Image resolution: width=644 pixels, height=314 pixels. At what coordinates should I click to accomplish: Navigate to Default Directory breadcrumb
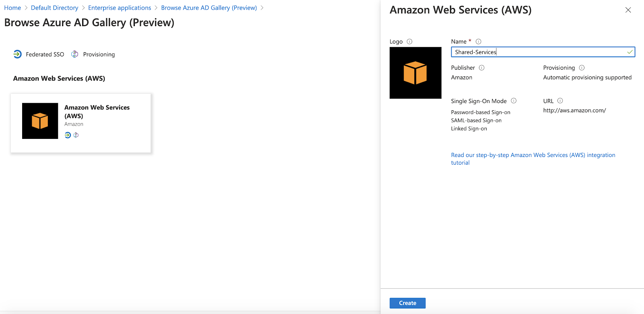coord(54,8)
